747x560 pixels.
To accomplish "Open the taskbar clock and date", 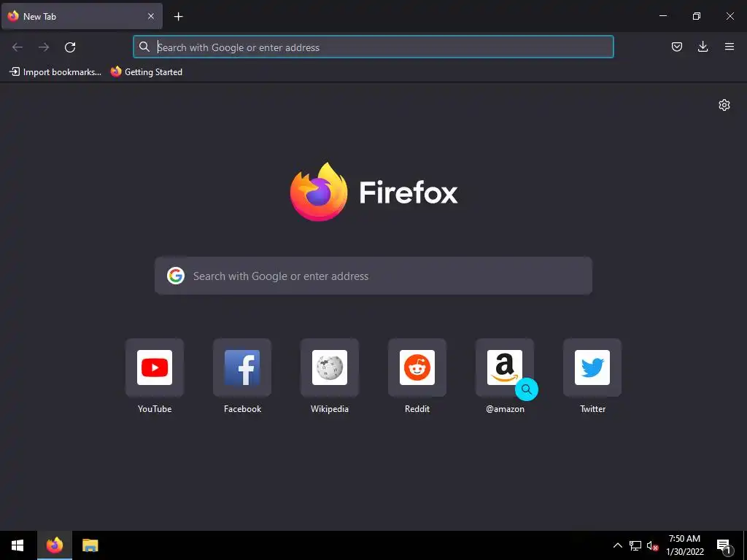I will click(x=684, y=545).
